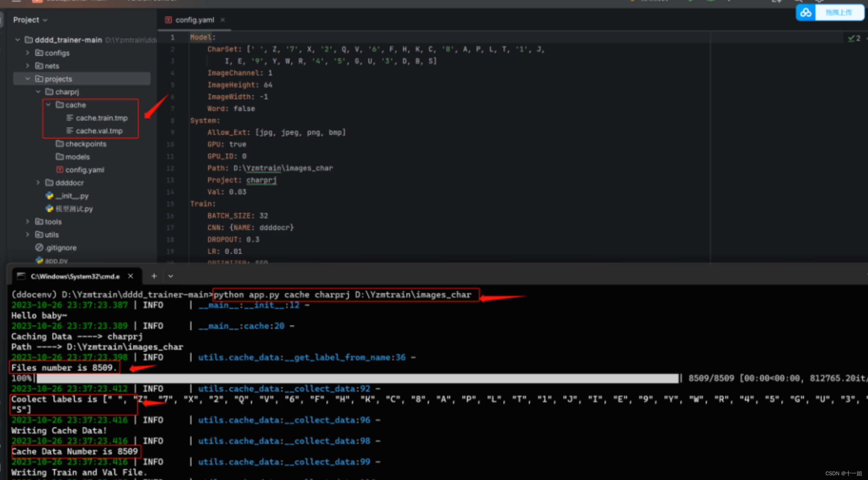This screenshot has width=868, height=480.
Task: Click the DROPOUT: 0.3 line
Action: tap(233, 240)
